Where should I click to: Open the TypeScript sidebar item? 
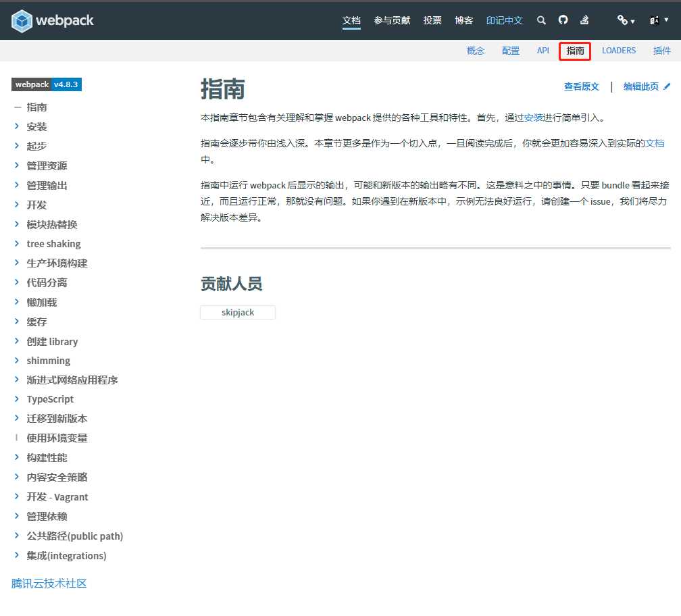coord(50,399)
